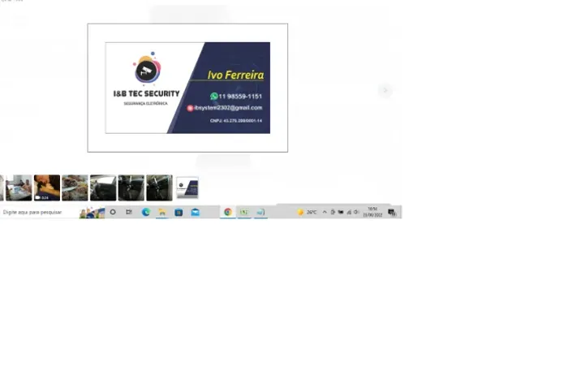Select the food plate thumbnail
The height and width of the screenshot is (392, 568).
75,187
